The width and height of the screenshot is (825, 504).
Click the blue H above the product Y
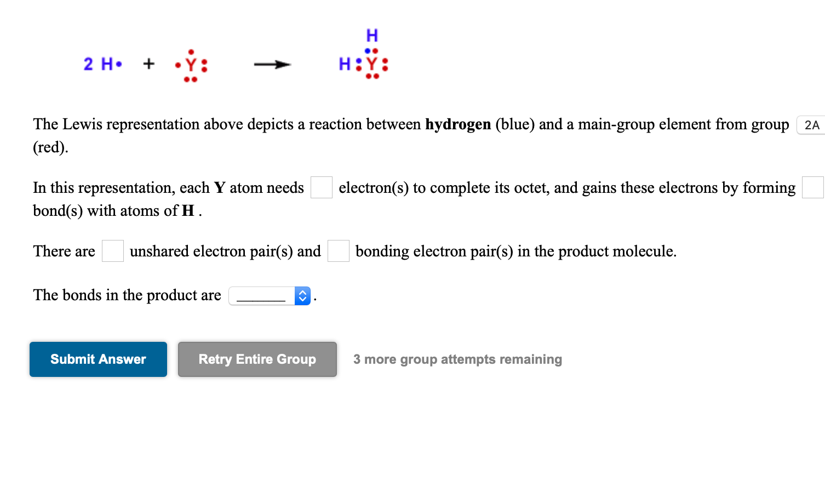[371, 35]
